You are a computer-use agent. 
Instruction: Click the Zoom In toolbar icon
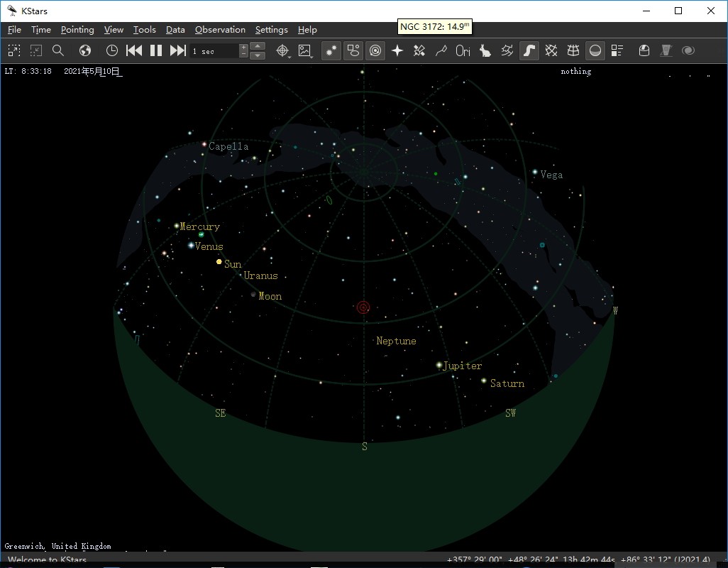[14, 50]
